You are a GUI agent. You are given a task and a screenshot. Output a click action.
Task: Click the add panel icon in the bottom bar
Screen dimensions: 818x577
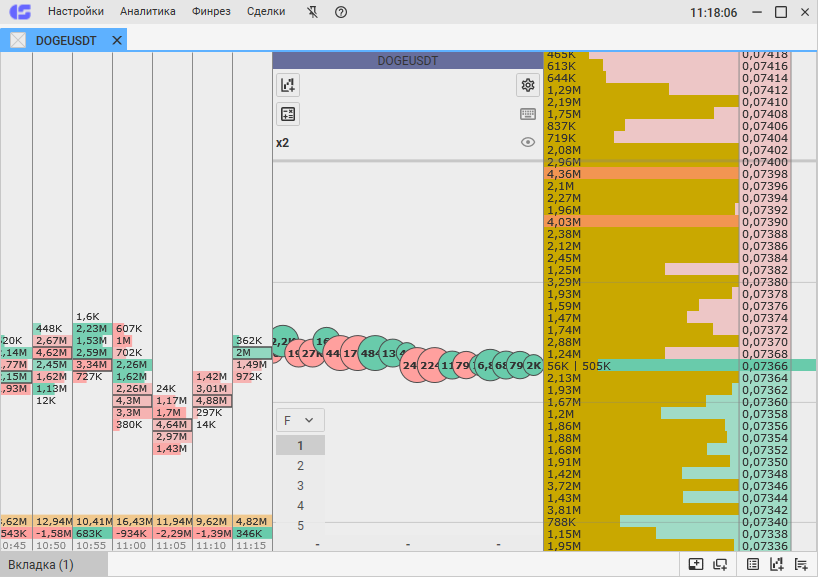[696, 564]
